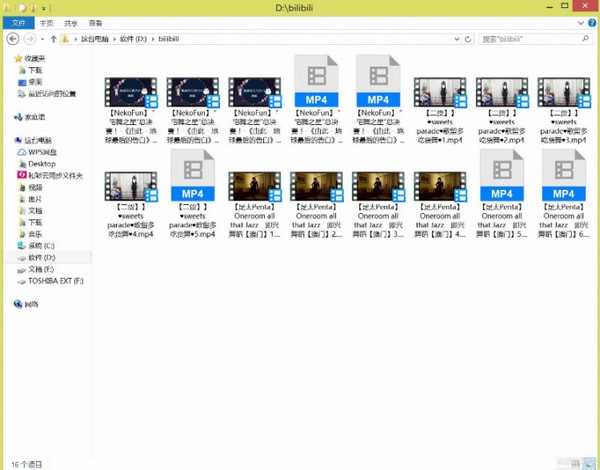
Task: Select Penta Oneroom all that Jazz 【澳门】5 MP4 icon
Action: tap(502, 175)
